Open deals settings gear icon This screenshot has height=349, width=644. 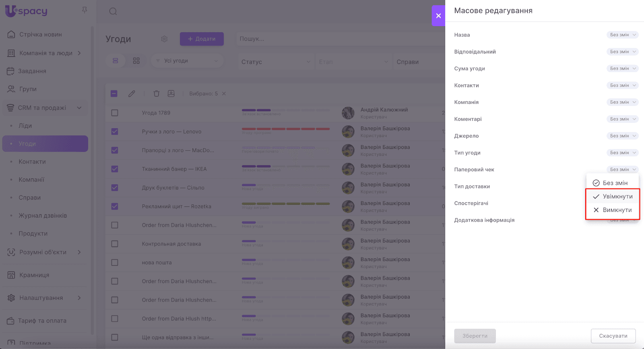tap(164, 39)
